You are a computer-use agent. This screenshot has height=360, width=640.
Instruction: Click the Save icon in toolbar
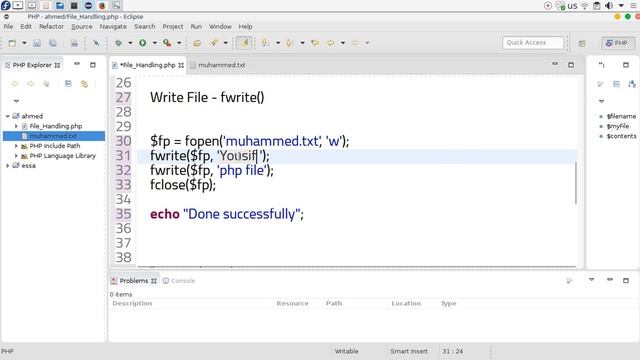[37, 43]
